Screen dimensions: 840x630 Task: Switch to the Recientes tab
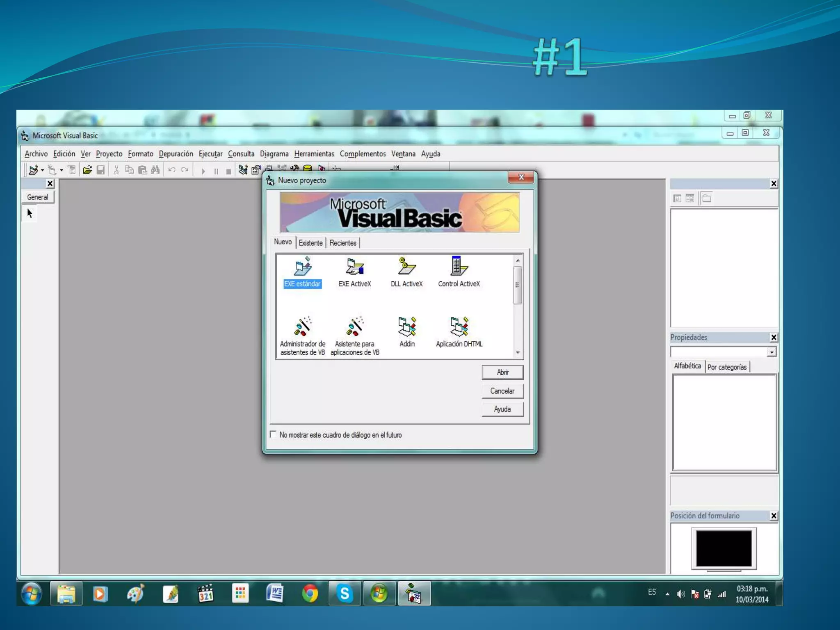[343, 243]
